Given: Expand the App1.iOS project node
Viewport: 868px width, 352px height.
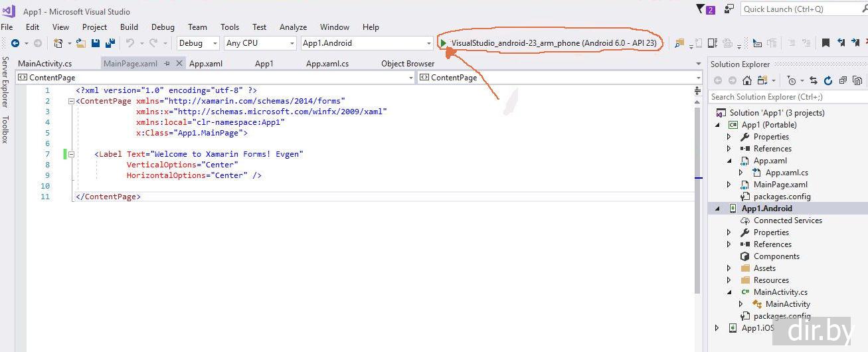Looking at the screenshot, I should coord(717,328).
